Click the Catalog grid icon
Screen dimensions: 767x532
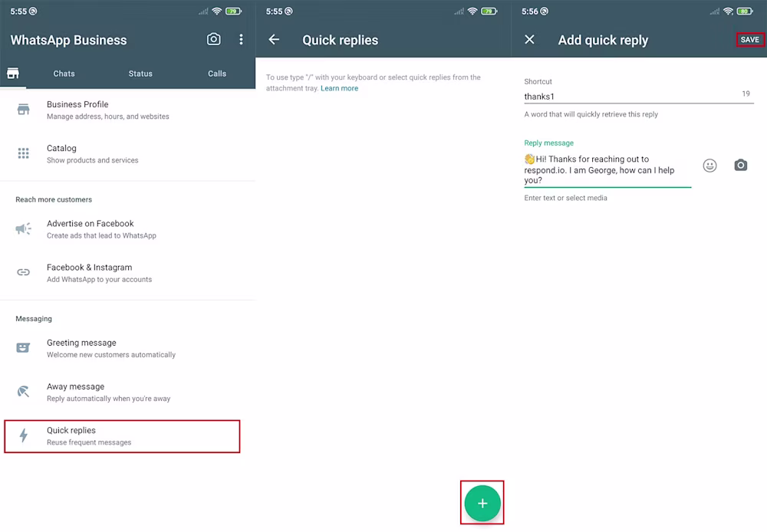click(x=23, y=153)
